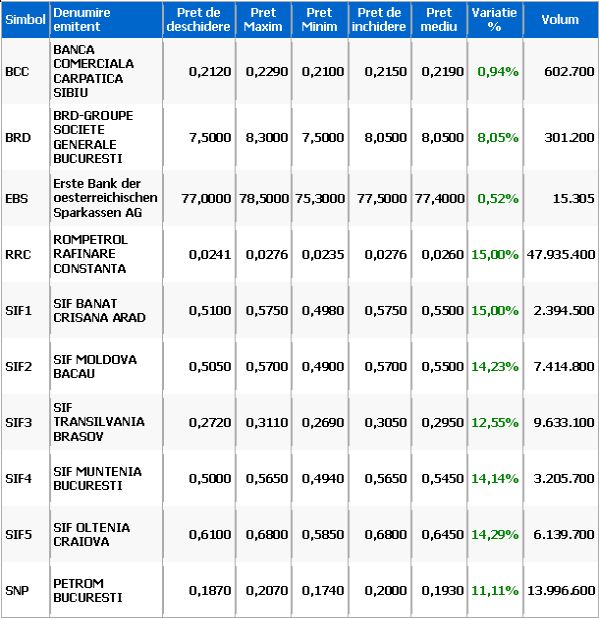
Task: Select BRD variation value 8,05%
Action: click(498, 138)
